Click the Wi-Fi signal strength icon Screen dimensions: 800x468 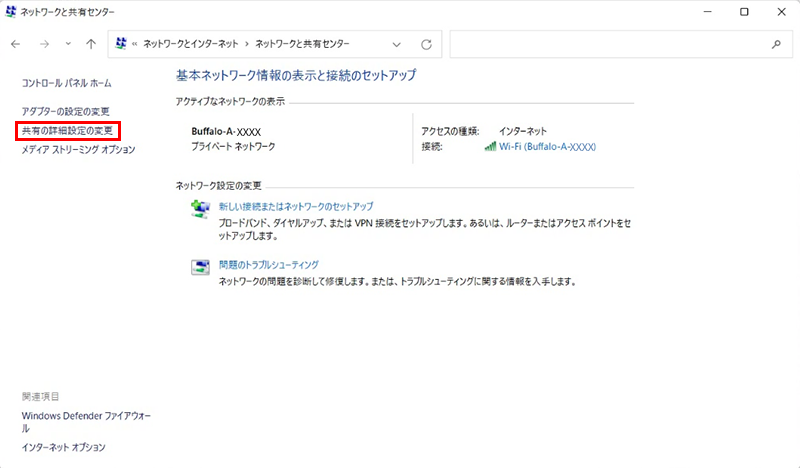pyautogui.click(x=490, y=147)
